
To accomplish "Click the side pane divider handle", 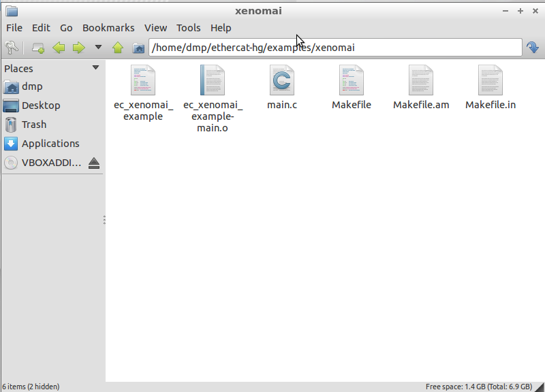I will point(104,220).
